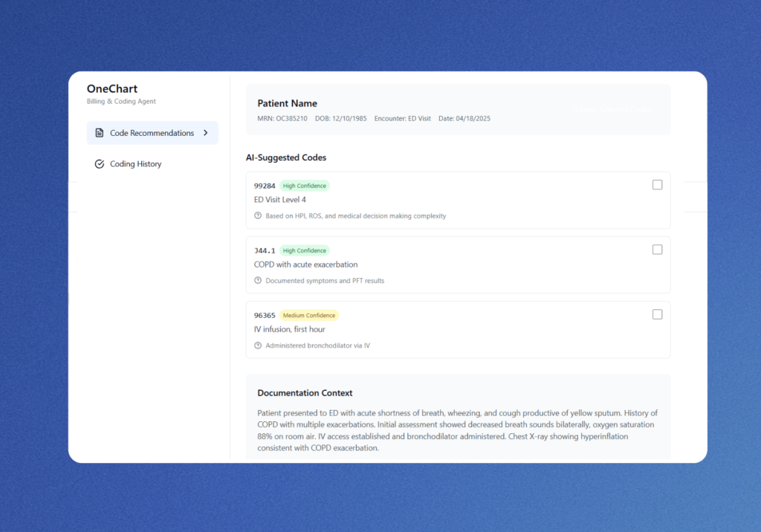Viewport: 761px width, 532px height.
Task: Click the Submit Selected Codes button
Action: pyautogui.click(x=612, y=110)
